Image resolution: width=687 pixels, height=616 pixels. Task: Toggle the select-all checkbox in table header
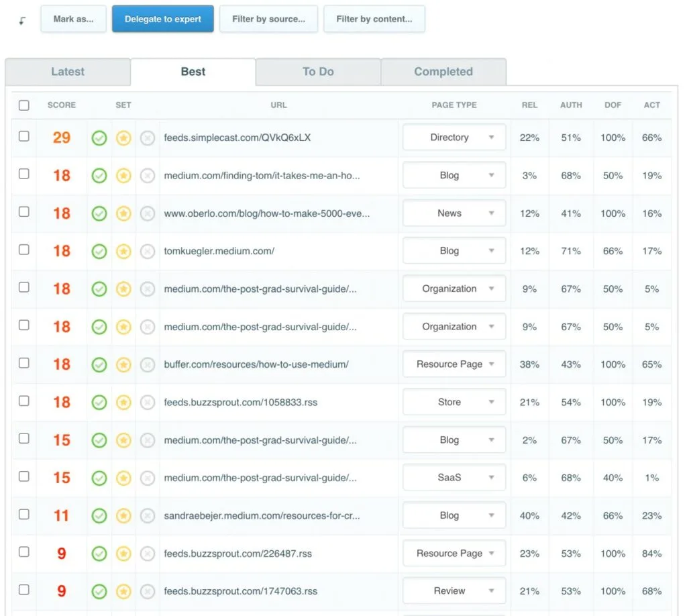coord(24,105)
